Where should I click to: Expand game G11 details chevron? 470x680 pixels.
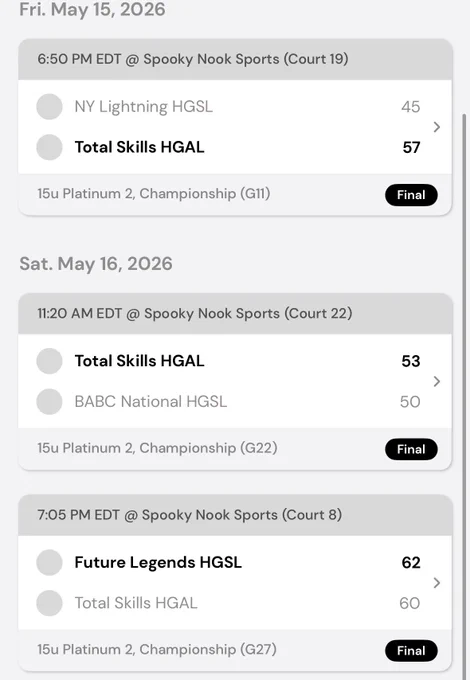pos(437,127)
